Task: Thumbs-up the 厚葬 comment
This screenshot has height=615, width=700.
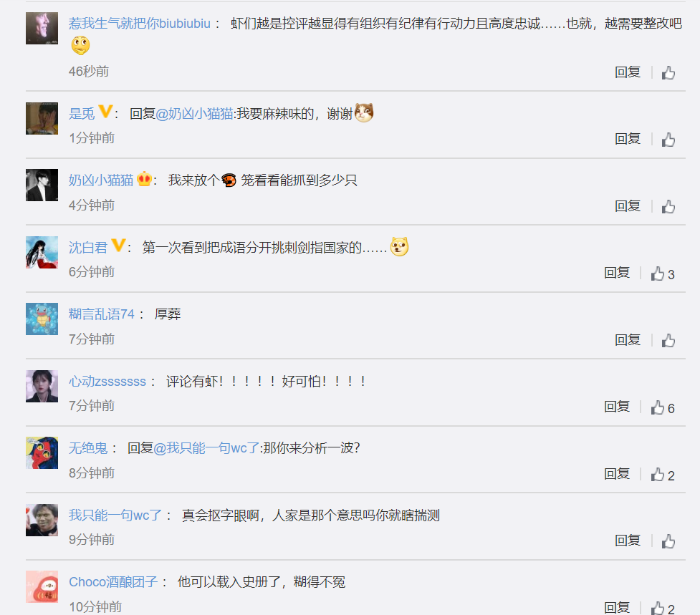Action: [x=668, y=341]
